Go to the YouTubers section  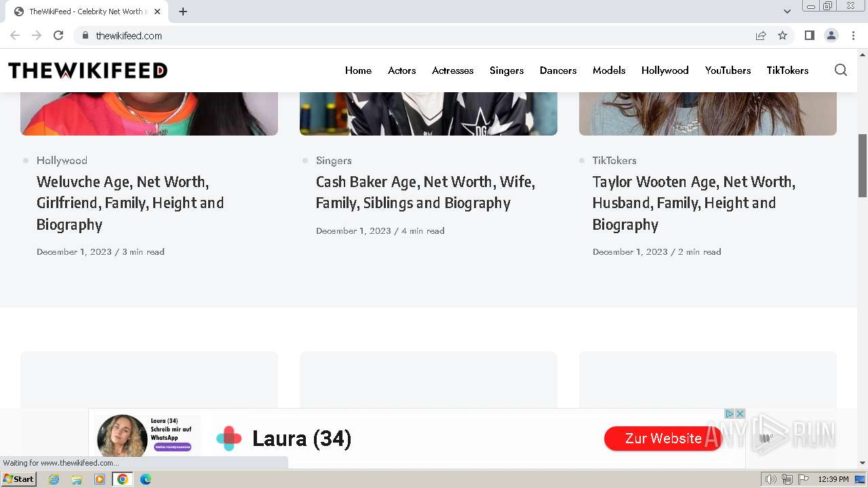click(728, 70)
